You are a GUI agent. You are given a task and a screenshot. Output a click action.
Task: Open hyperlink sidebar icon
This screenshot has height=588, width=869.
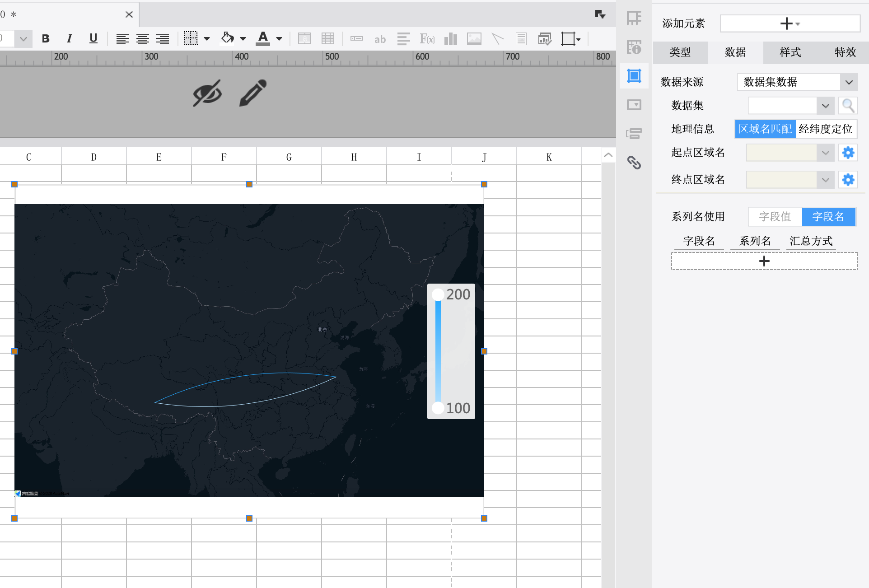(x=634, y=163)
